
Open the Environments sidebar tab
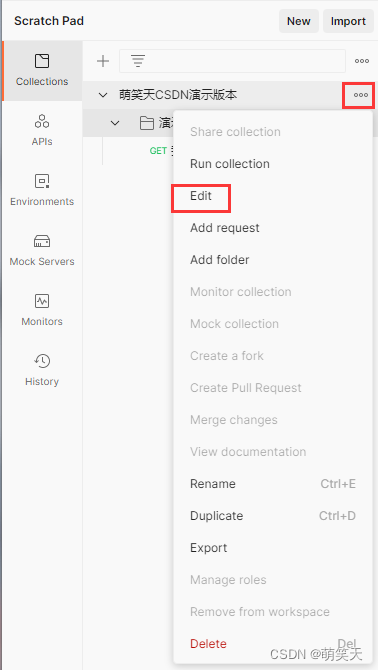coord(42,191)
